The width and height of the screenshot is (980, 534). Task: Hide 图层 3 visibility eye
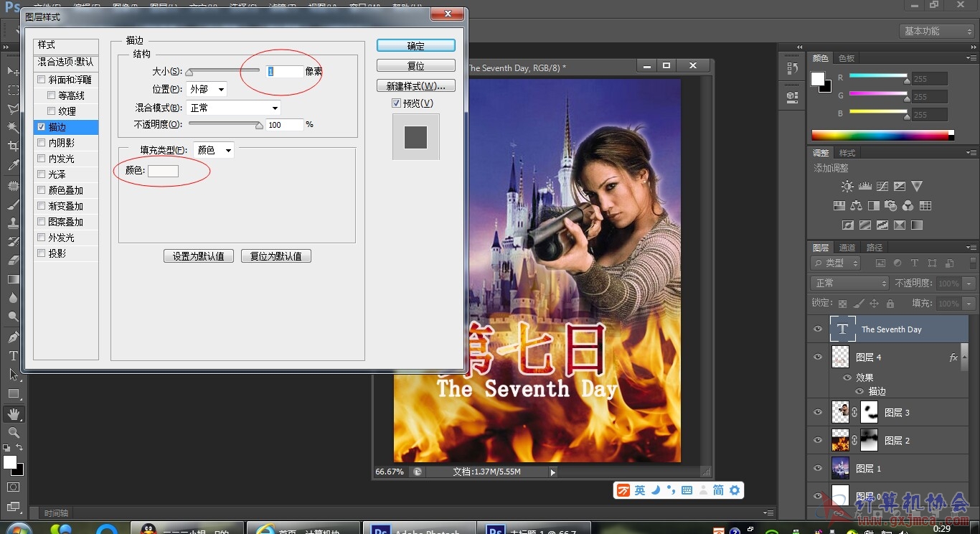tap(818, 413)
